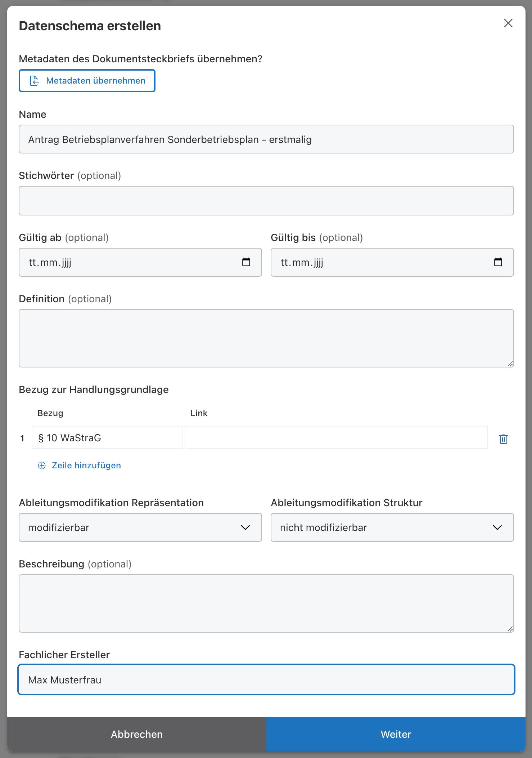Proceed with the Weiter button
The width and height of the screenshot is (532, 758).
[x=396, y=734]
